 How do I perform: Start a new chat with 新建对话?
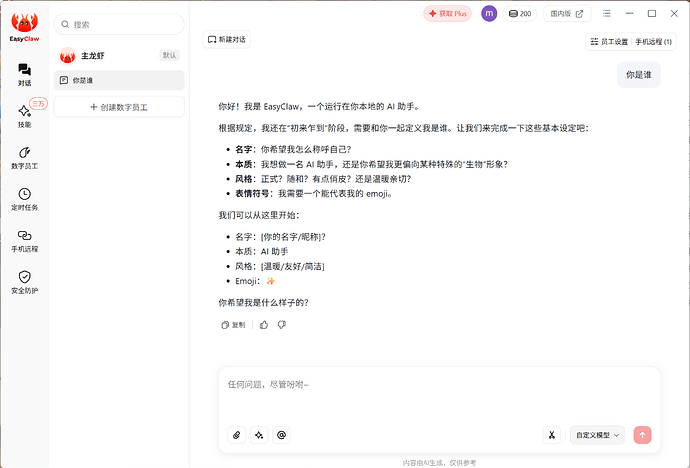[x=227, y=40]
